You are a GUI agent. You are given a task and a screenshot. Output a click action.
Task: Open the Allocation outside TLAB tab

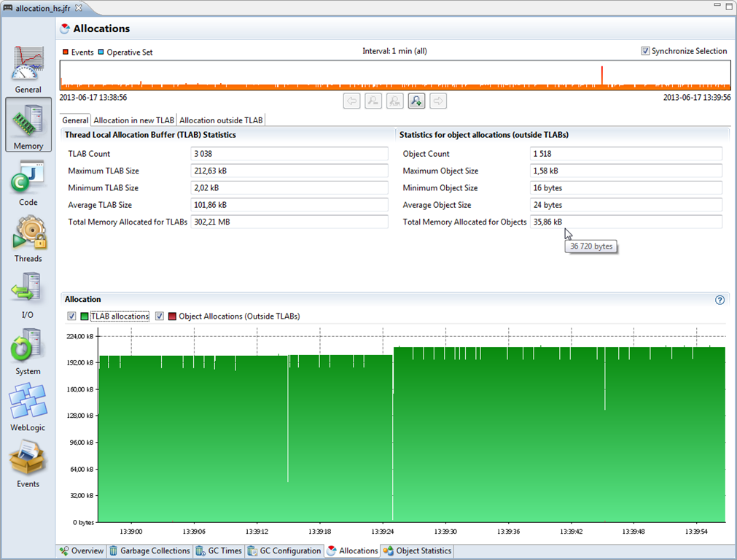click(220, 120)
